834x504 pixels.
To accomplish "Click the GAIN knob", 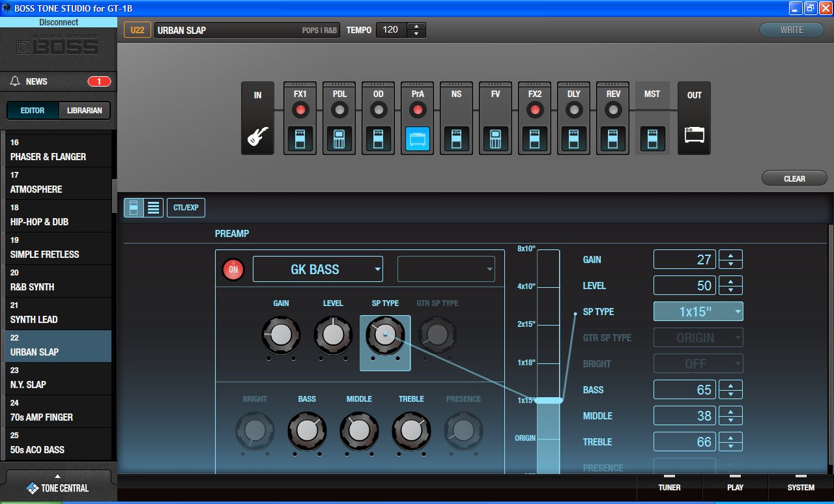I will (x=281, y=335).
